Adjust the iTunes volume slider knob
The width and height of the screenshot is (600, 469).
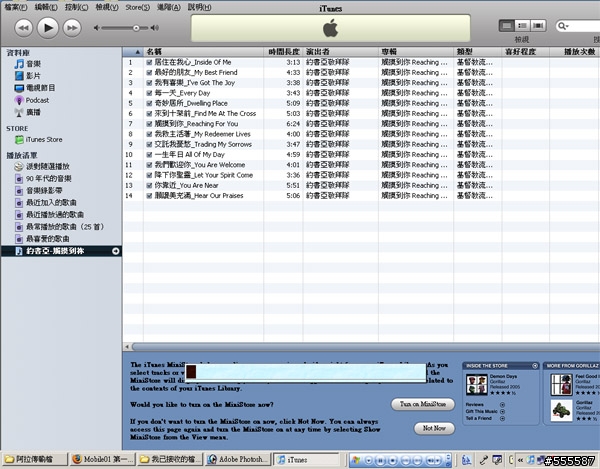tap(136, 28)
